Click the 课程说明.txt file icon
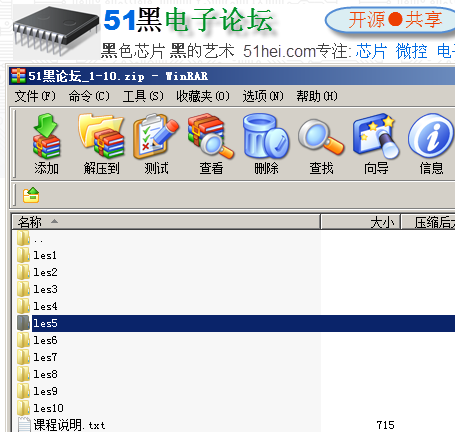Screen dimensions: 455x432 tap(24, 425)
